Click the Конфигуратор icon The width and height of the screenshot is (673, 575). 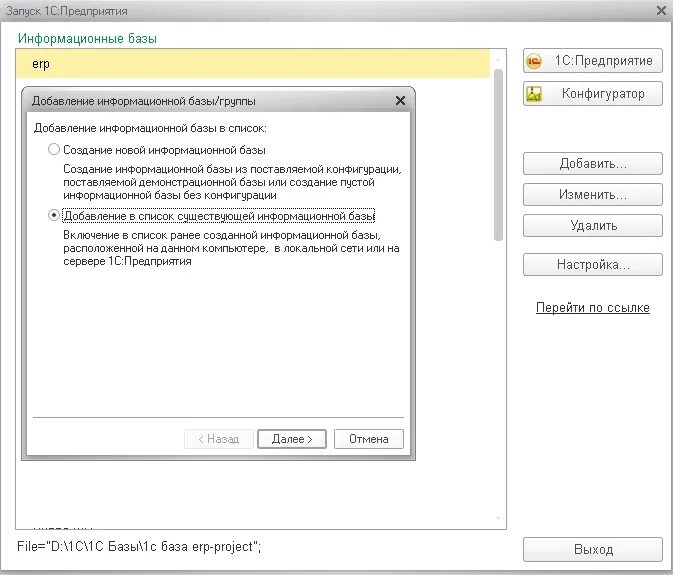coord(534,94)
